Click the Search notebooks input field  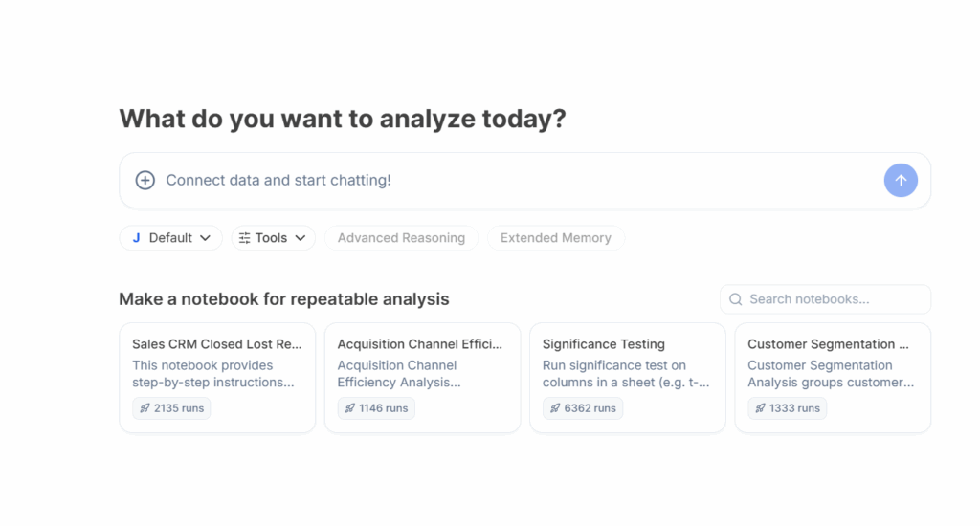(x=833, y=299)
